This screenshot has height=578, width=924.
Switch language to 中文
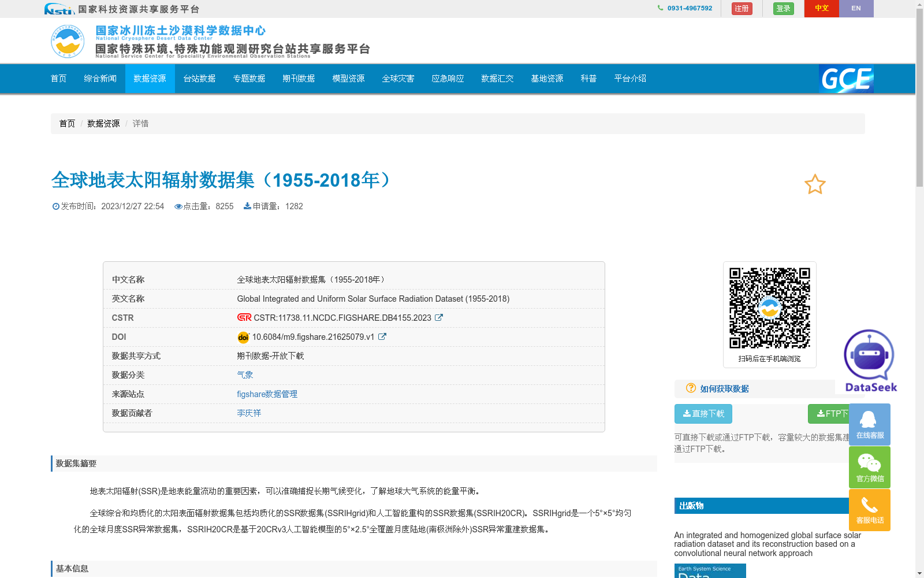click(822, 8)
